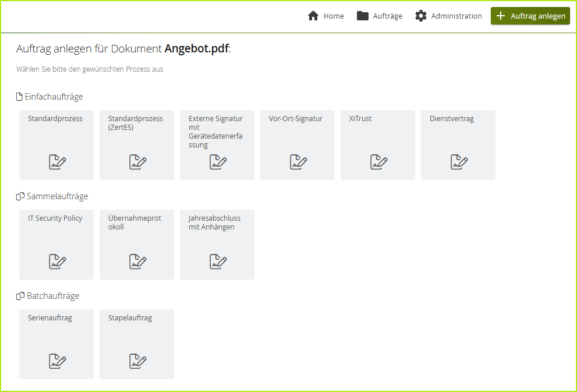
Task: Click the signature icon in XiTrust tile
Action: (378, 162)
